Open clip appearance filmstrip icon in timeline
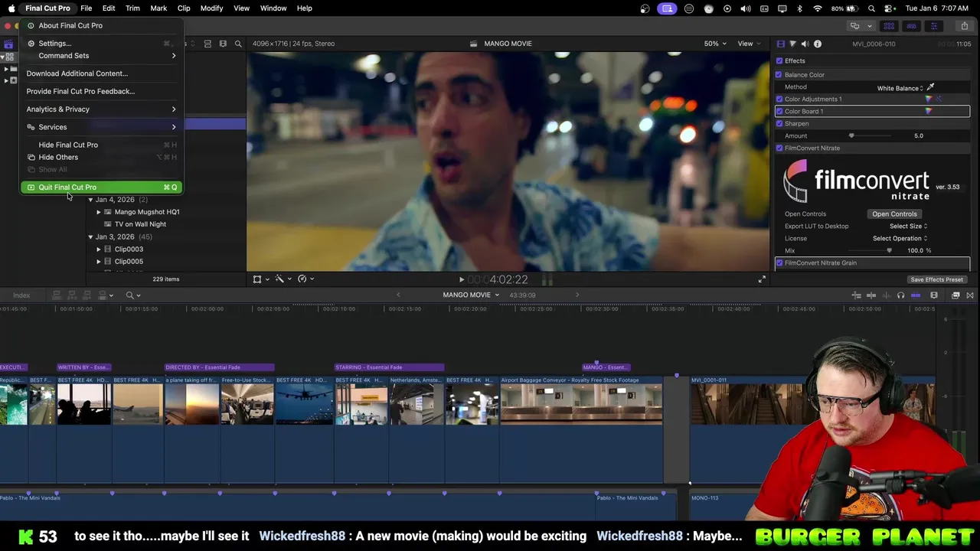The image size is (980, 551). coord(934,295)
